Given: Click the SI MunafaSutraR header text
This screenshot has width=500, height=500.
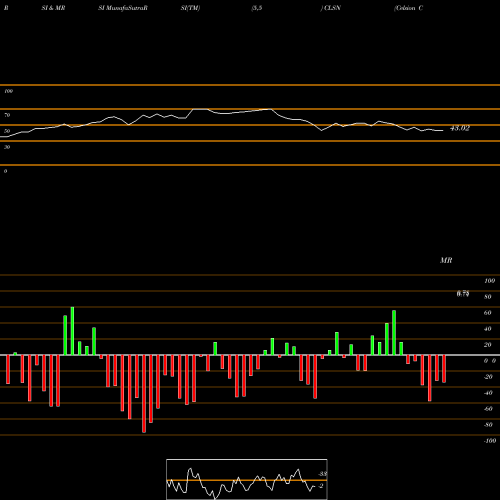Looking at the screenshot, I should 123,8.
